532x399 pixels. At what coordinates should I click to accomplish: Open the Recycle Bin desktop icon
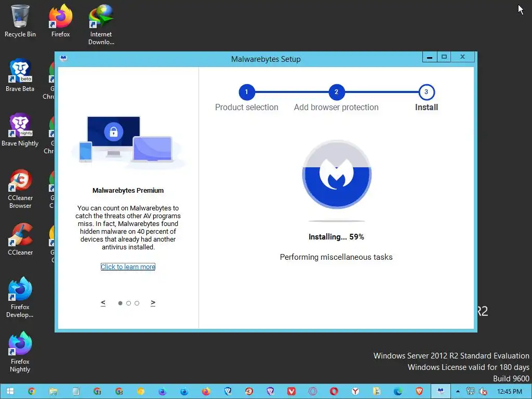(x=20, y=20)
